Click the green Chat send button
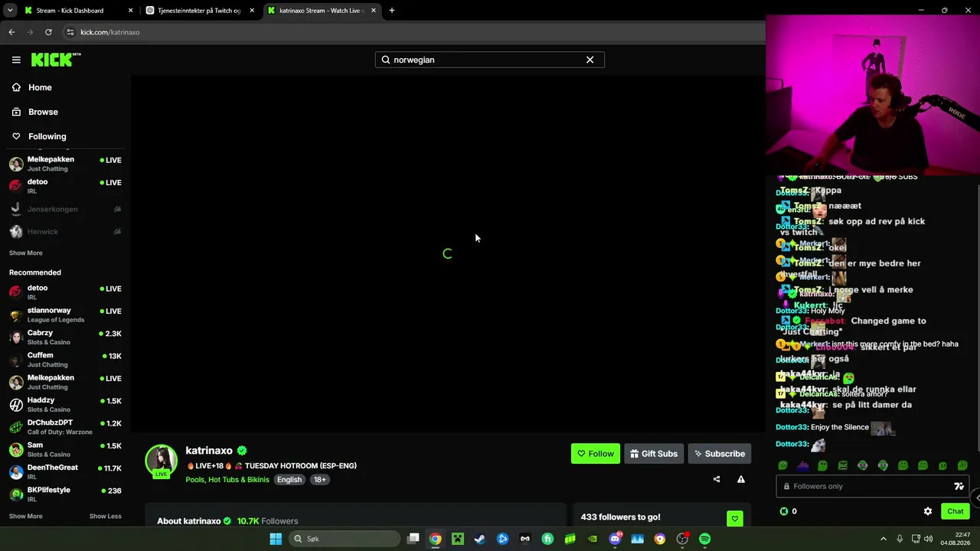The height and width of the screenshot is (551, 980). pos(955,511)
